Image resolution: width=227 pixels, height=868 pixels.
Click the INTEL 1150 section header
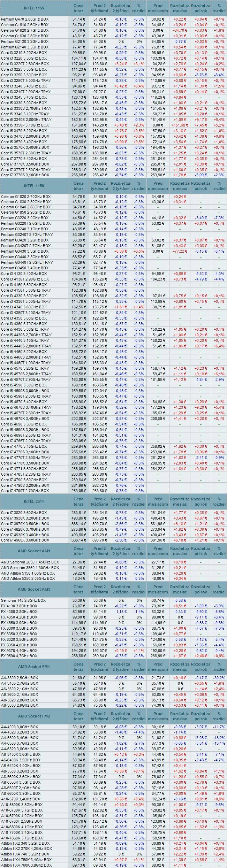coord(34,186)
